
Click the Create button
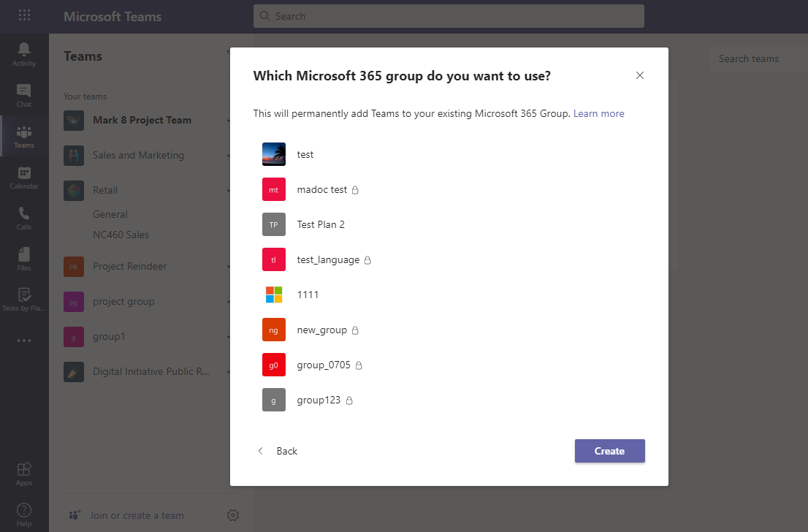click(609, 451)
